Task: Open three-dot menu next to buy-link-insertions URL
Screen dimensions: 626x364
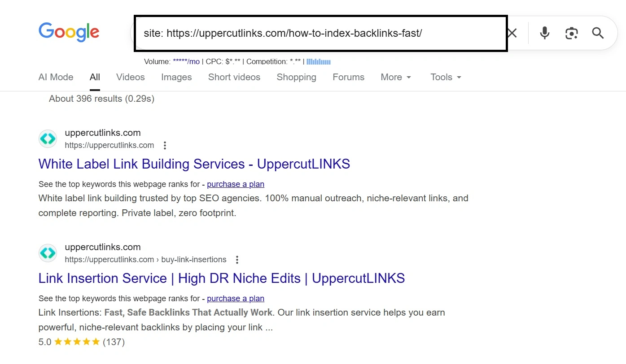Action: click(x=237, y=260)
